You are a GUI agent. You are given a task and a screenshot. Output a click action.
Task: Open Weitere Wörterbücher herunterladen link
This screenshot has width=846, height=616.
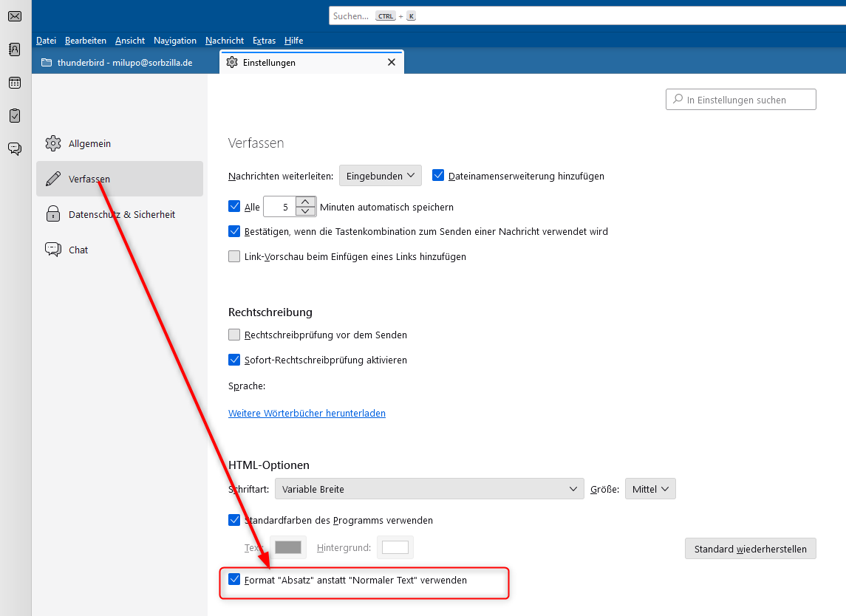(x=307, y=413)
